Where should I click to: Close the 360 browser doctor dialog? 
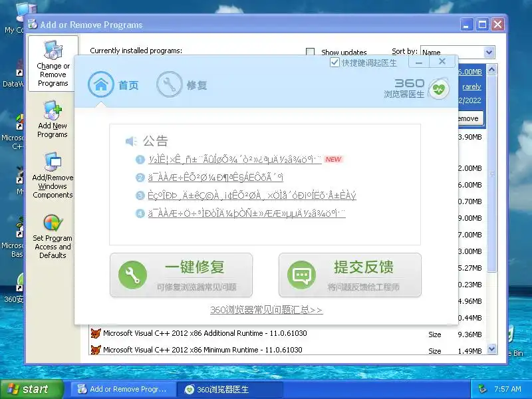442,62
